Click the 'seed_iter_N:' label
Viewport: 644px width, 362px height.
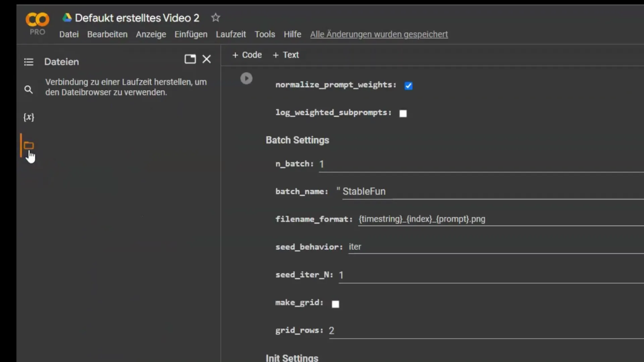click(x=304, y=275)
